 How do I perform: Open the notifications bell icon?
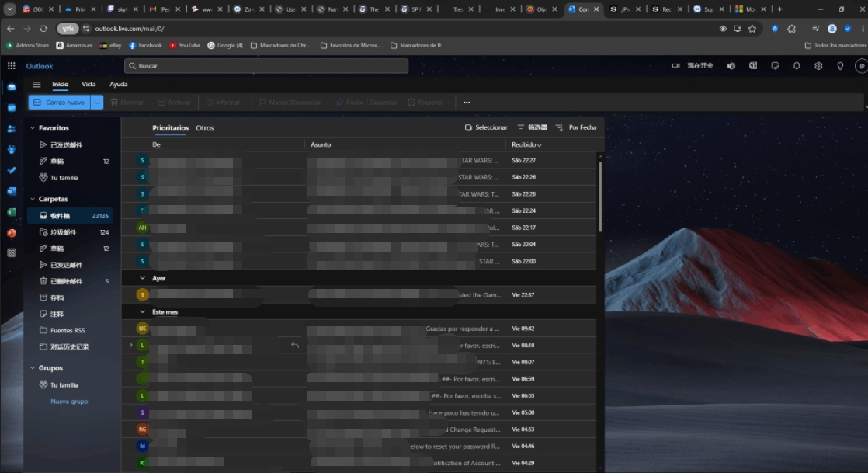797,66
